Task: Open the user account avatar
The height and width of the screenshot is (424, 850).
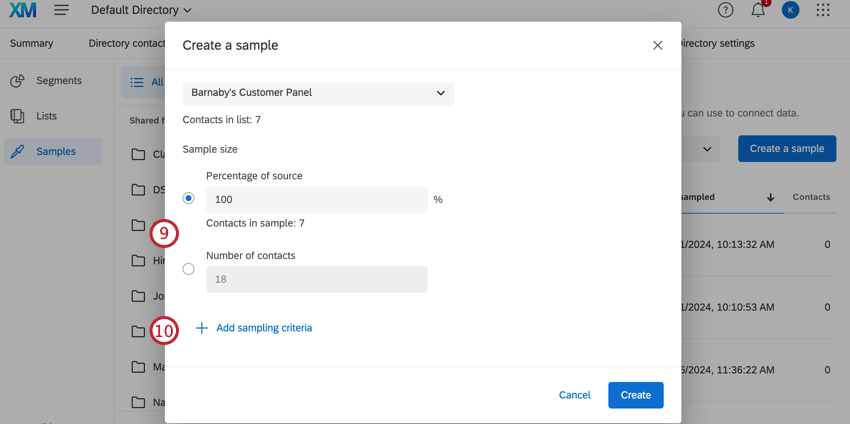Action: pyautogui.click(x=790, y=10)
